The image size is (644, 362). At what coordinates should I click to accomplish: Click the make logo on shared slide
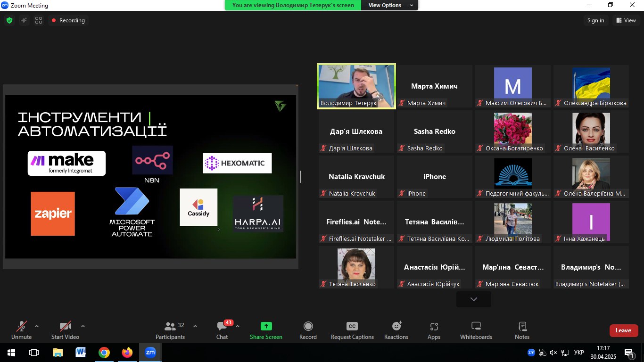[x=66, y=163]
